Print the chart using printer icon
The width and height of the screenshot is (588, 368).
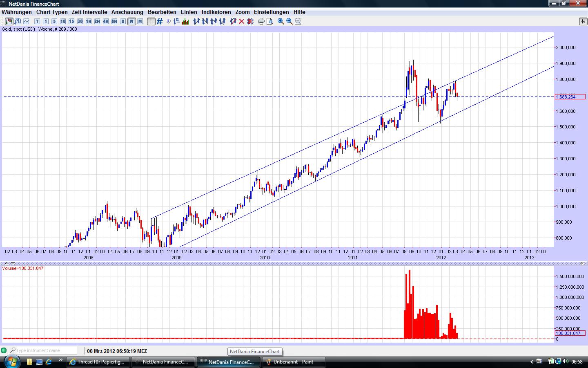tap(261, 21)
